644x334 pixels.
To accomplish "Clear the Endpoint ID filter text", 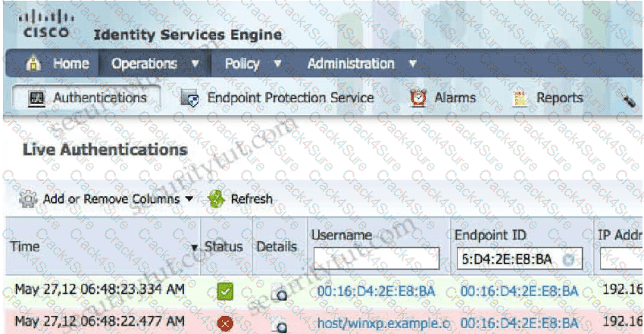I will pos(568,259).
